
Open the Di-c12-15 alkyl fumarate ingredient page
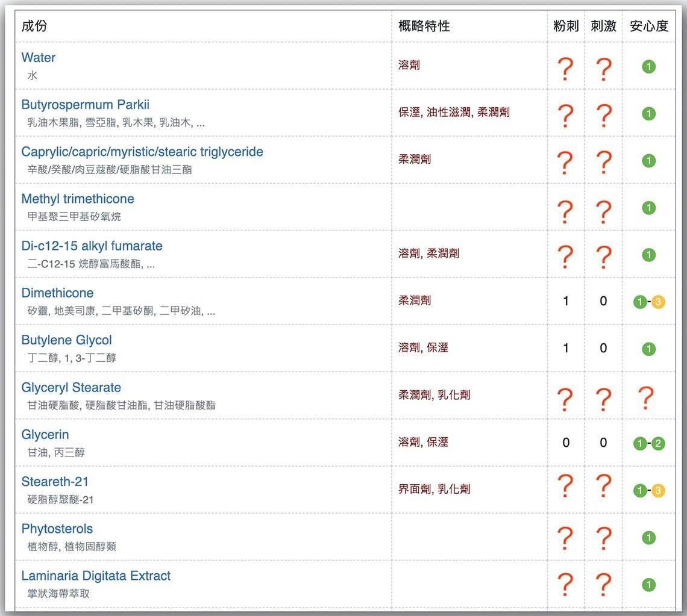coord(92,246)
